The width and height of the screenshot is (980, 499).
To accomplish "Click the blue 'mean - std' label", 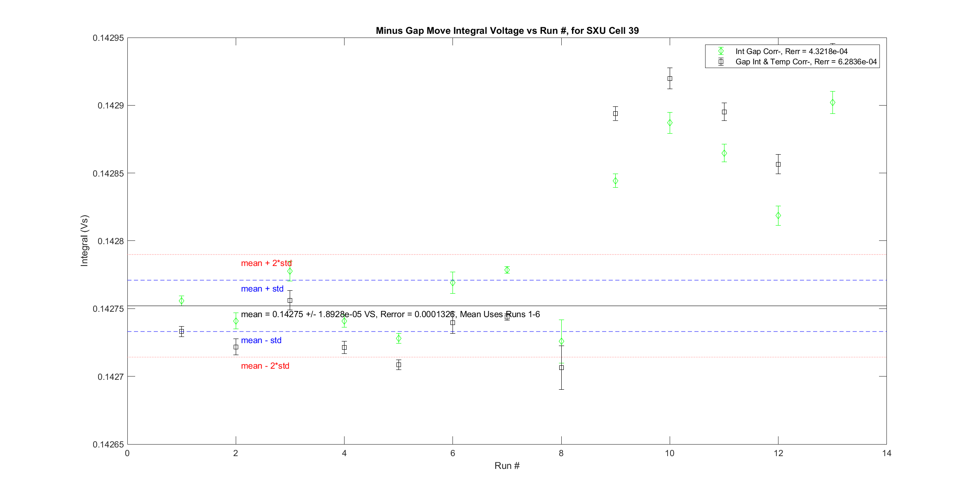I will [261, 340].
